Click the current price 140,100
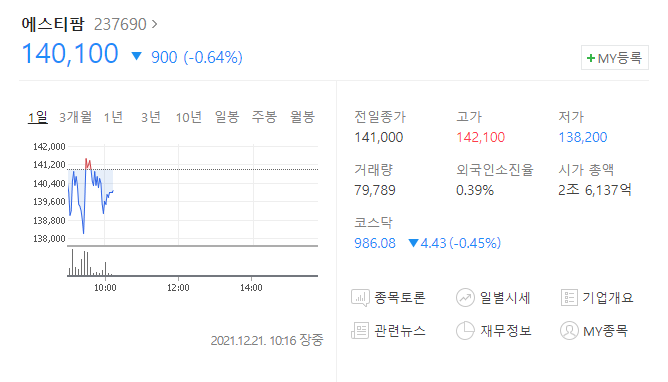Image resolution: width=668 pixels, height=382 pixels. [70, 54]
